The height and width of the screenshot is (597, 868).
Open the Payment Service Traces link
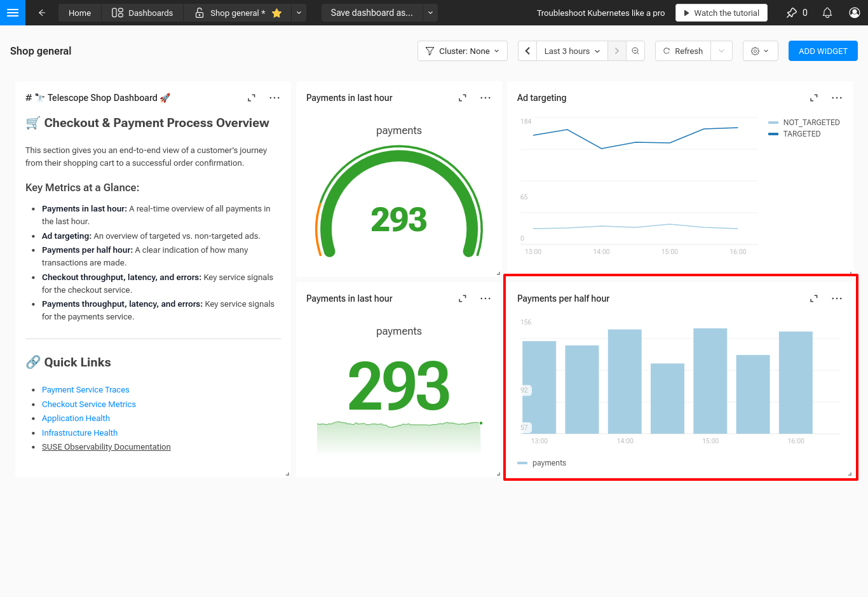tap(86, 390)
